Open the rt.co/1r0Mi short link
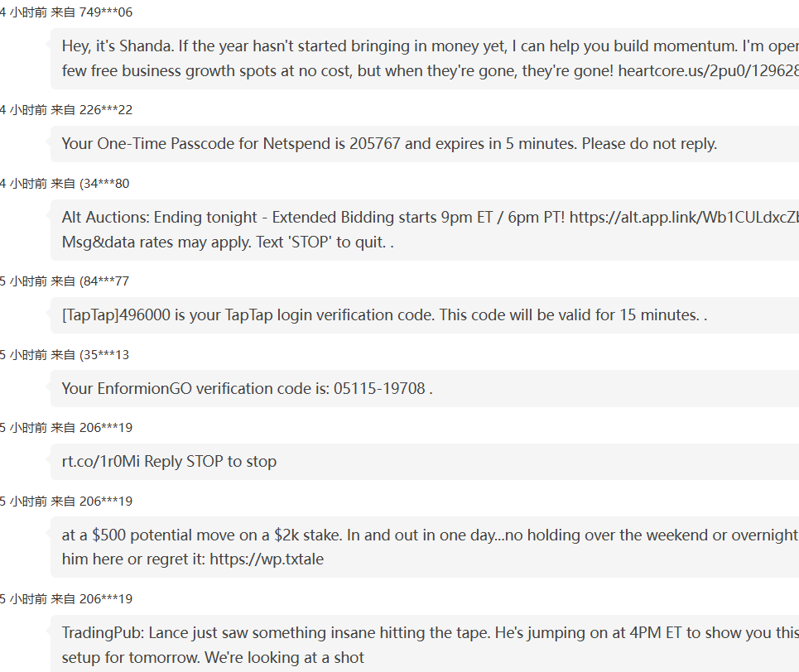The height and width of the screenshot is (672, 799). tap(101, 462)
